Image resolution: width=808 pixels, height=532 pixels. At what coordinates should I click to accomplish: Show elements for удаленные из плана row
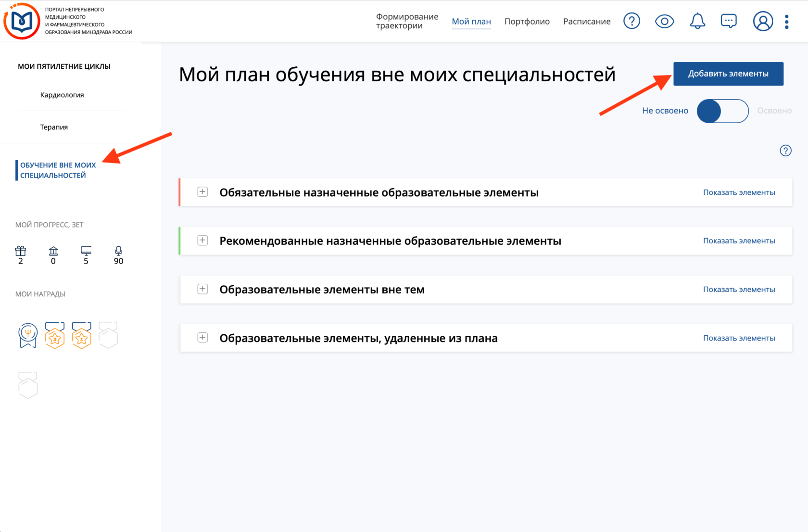(x=739, y=338)
